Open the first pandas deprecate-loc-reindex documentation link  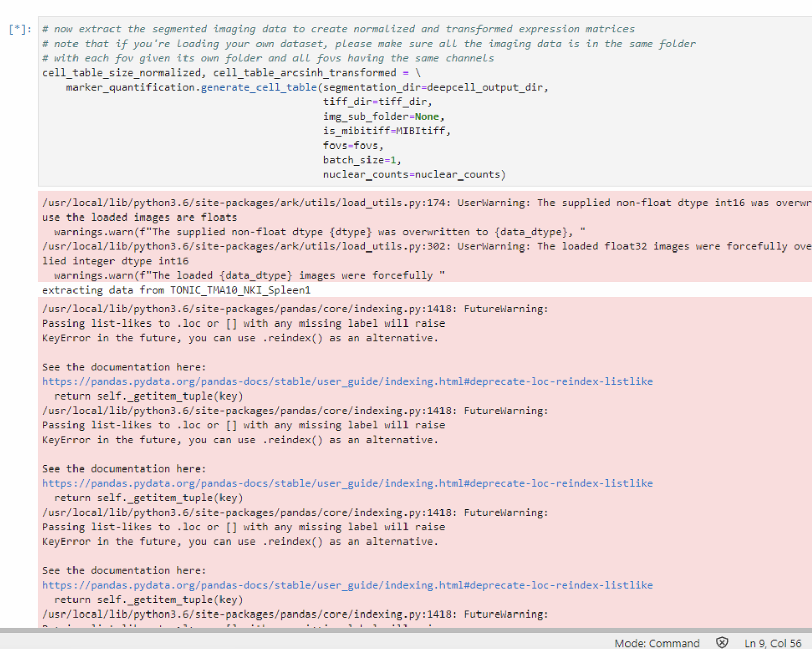[348, 381]
